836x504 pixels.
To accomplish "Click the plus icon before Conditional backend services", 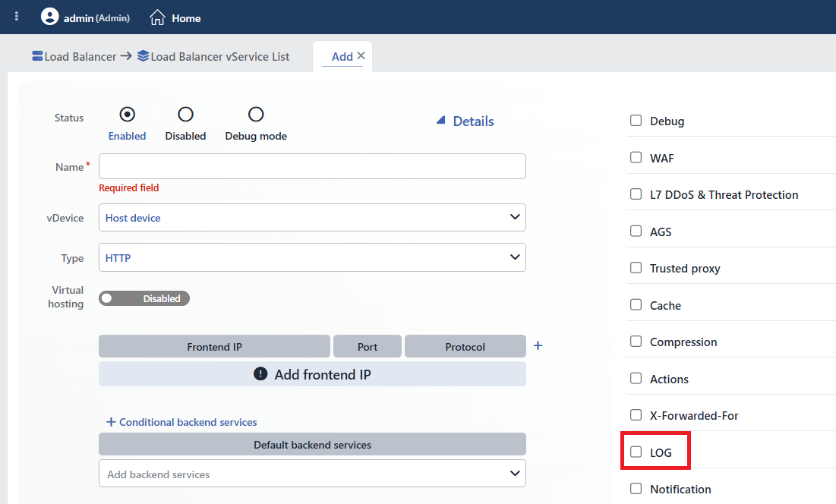I will pos(111,422).
